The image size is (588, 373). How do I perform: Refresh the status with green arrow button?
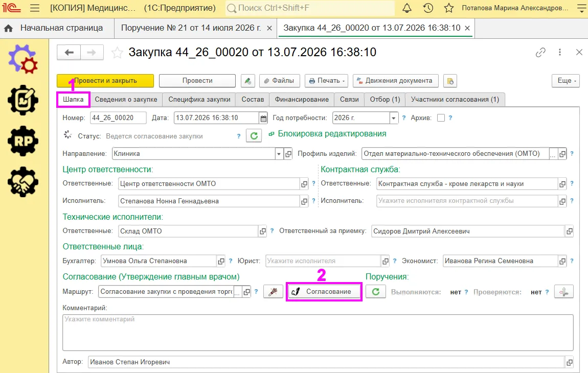click(x=254, y=136)
